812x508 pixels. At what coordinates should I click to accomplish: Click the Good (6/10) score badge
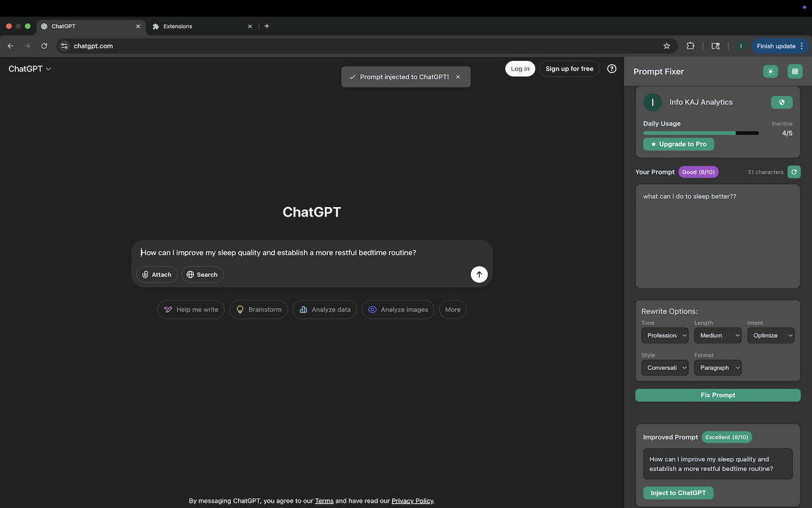coord(698,172)
